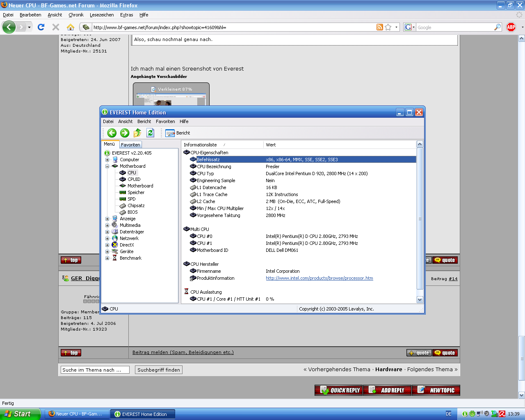Select the Netzwerk tree item
The width and height of the screenshot is (525, 420).
pos(129,238)
